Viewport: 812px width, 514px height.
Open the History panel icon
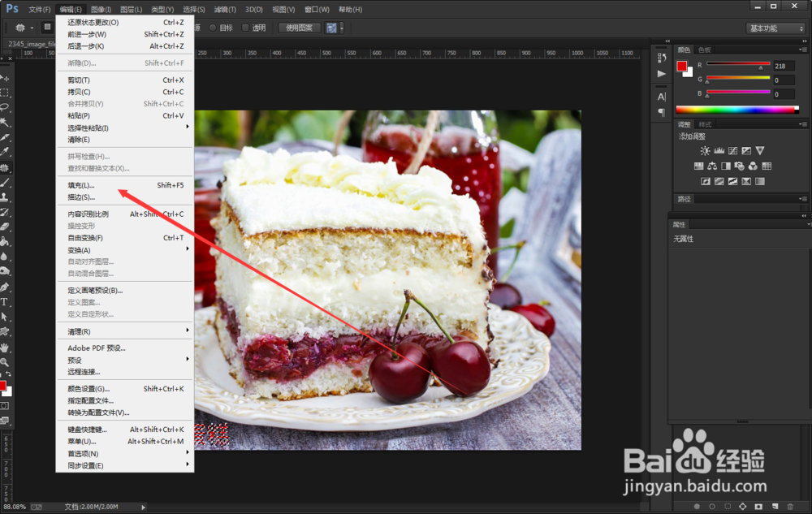661,58
